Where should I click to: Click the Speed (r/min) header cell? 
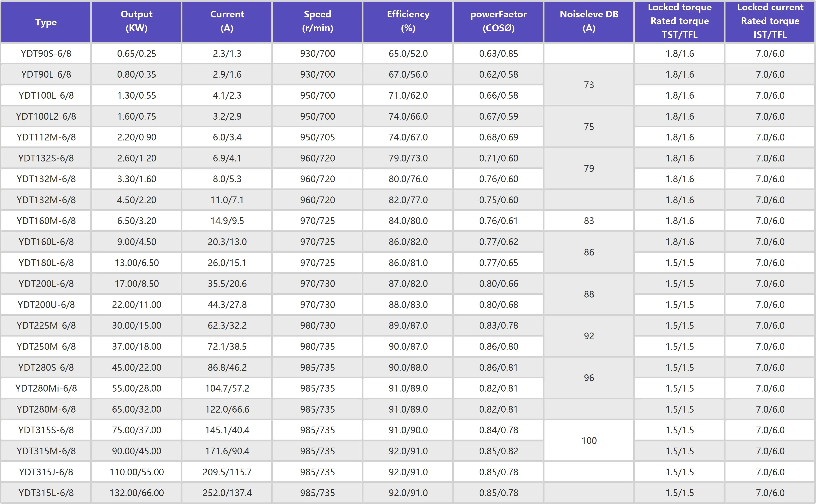point(317,21)
